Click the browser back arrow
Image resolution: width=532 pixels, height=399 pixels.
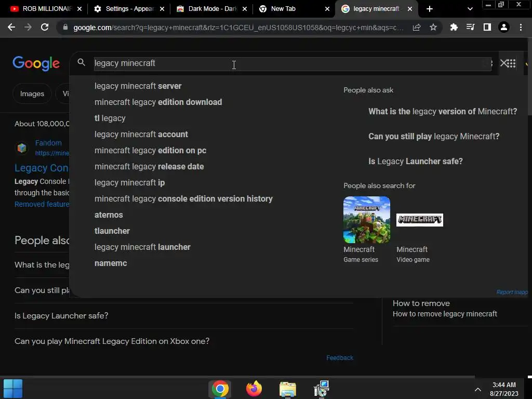(11, 27)
